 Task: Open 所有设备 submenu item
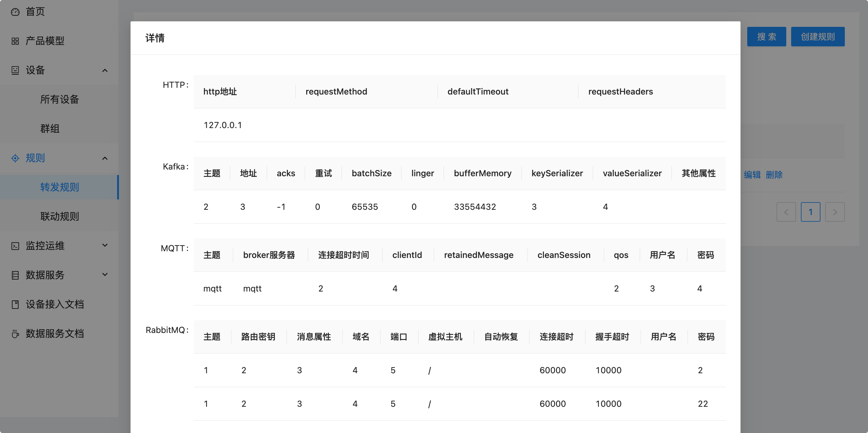click(x=59, y=99)
